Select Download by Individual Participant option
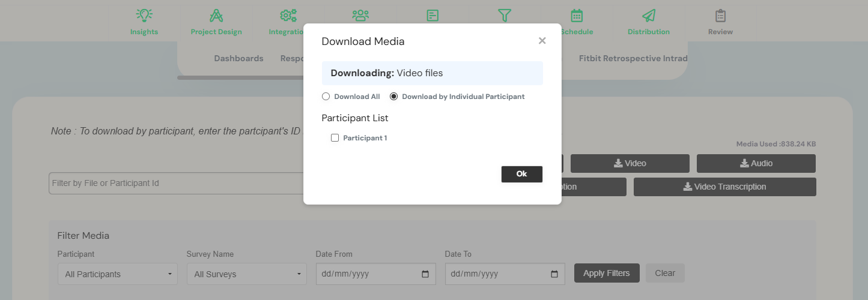Image resolution: width=868 pixels, height=300 pixels. pos(393,97)
